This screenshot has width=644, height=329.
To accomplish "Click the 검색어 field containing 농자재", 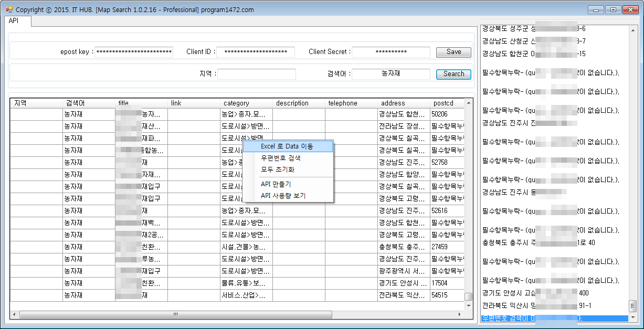I will [391, 74].
